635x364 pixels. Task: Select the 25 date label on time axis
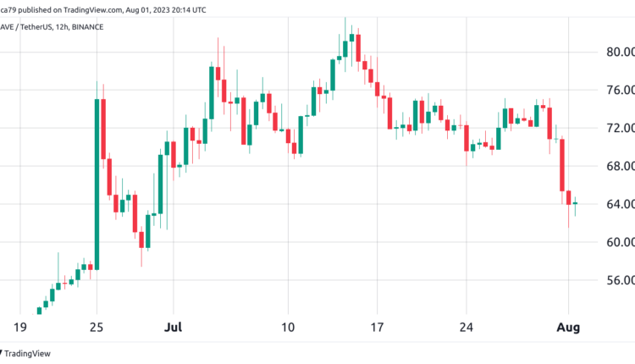[96, 325]
